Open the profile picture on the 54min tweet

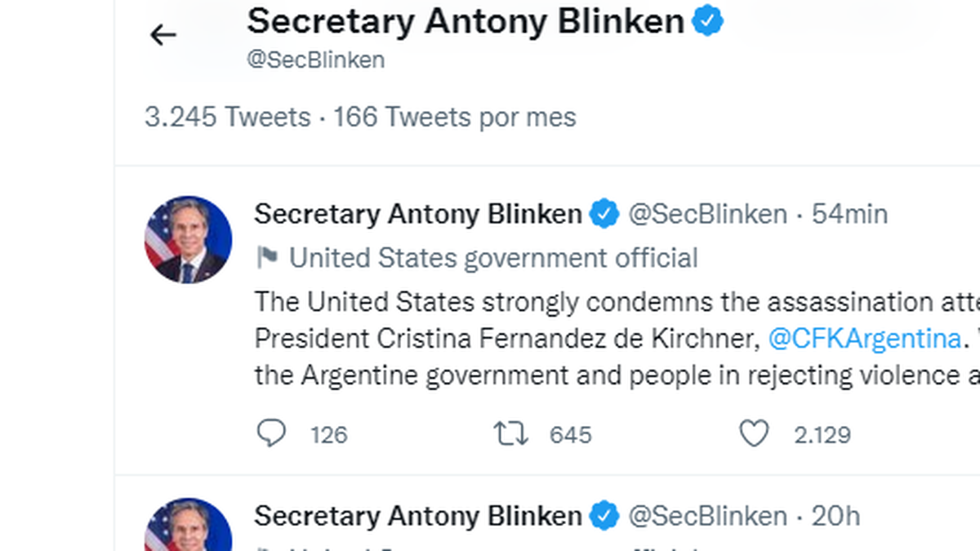189,240
